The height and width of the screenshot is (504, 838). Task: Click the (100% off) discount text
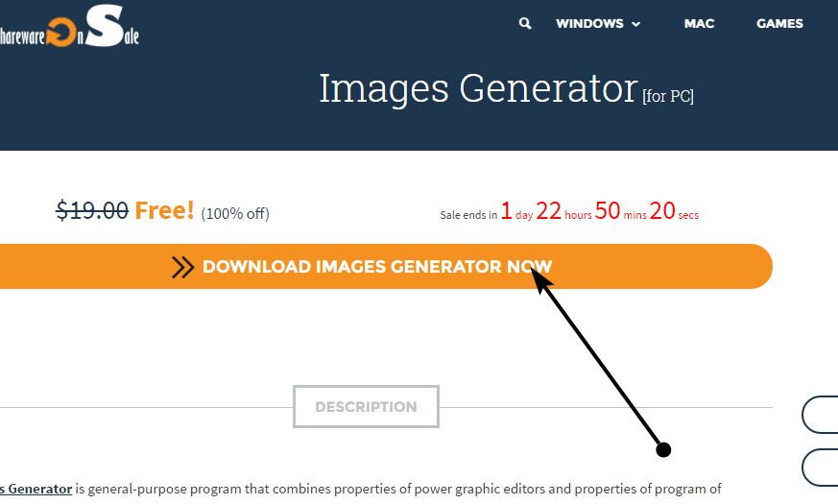(235, 214)
